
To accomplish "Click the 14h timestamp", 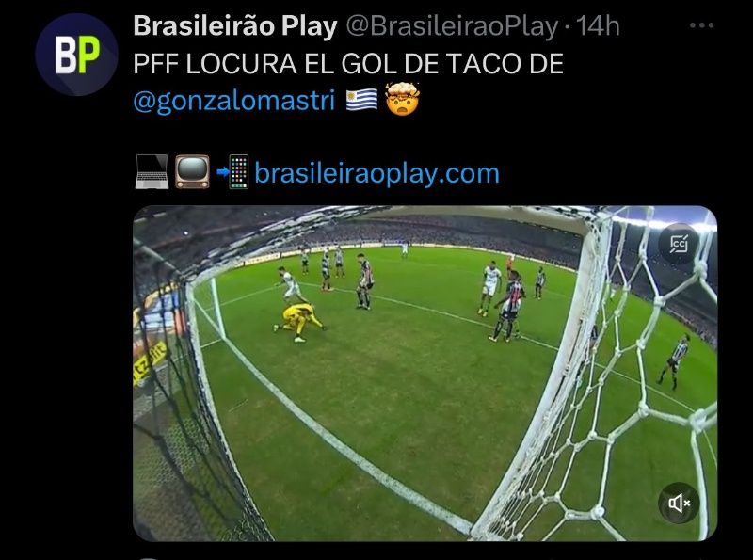I will 598,26.
